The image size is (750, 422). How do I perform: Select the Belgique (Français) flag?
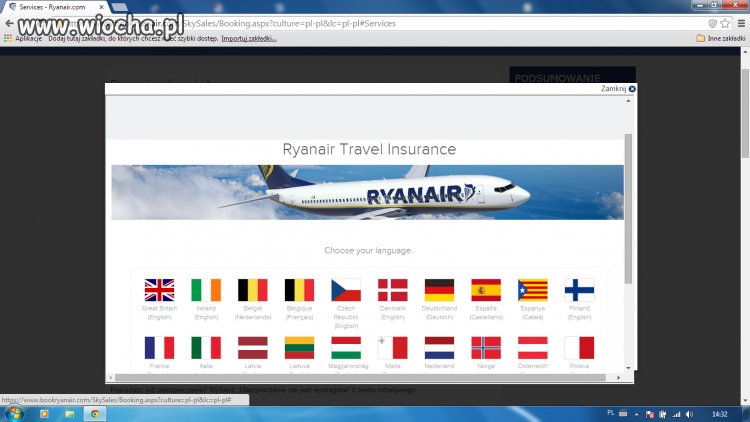(x=299, y=290)
